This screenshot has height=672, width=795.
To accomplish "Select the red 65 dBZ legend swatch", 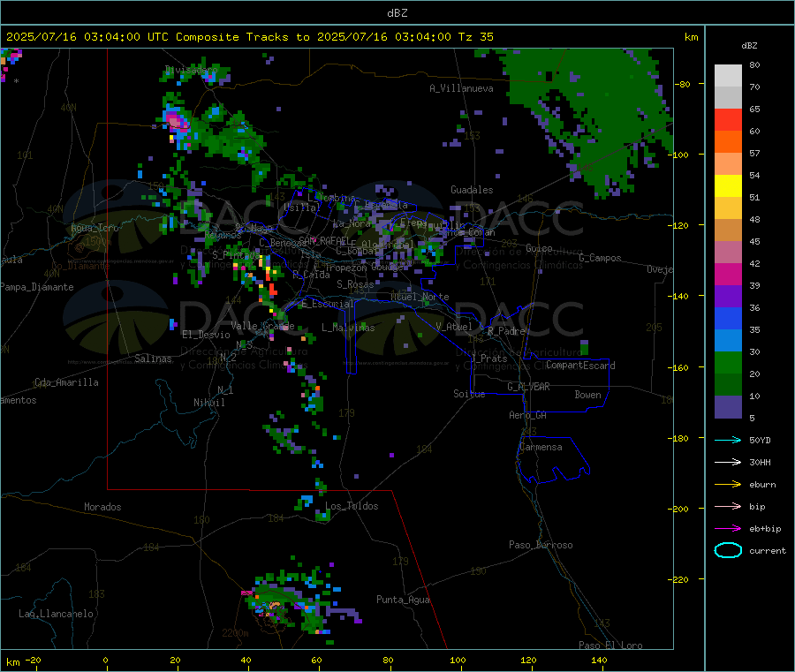I will pos(728,119).
